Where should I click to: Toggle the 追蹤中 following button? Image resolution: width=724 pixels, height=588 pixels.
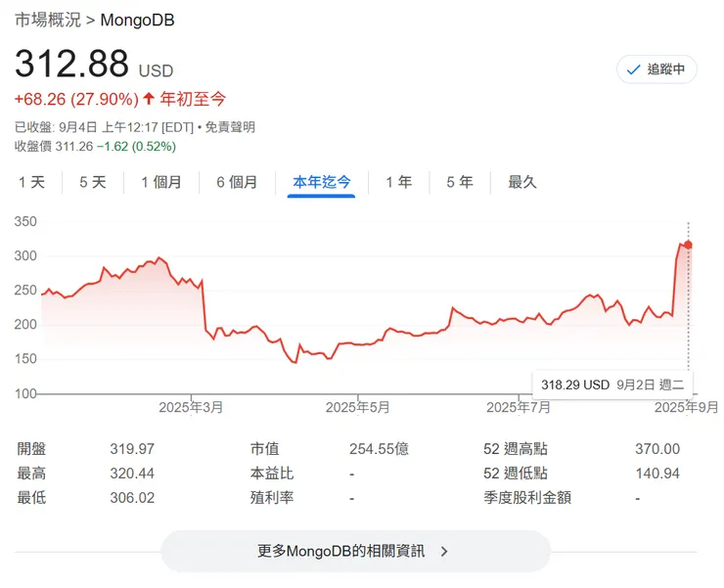(656, 69)
